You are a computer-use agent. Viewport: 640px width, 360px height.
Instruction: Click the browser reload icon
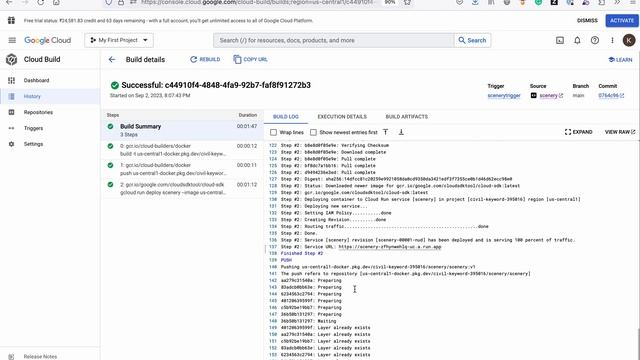40,2
